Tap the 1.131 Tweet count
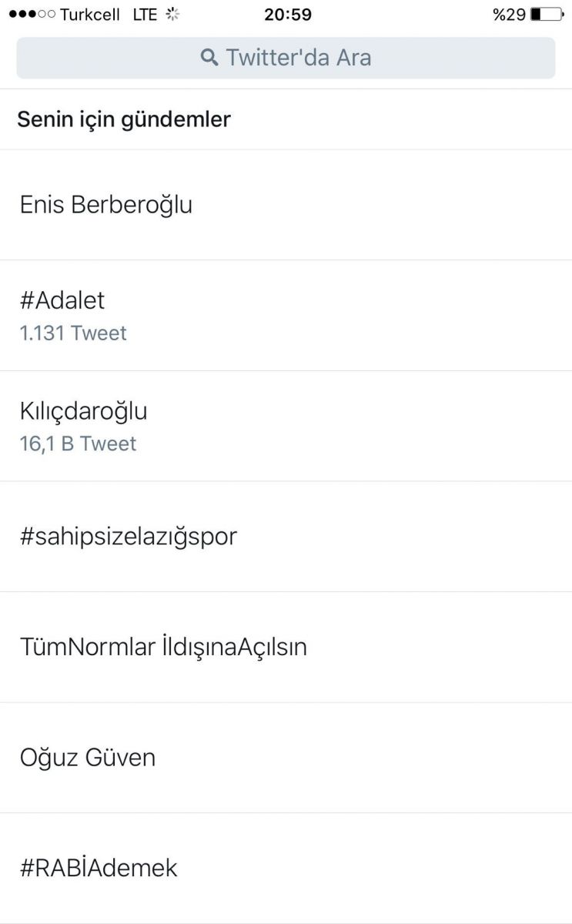This screenshot has height=924, width=572. coord(73,333)
